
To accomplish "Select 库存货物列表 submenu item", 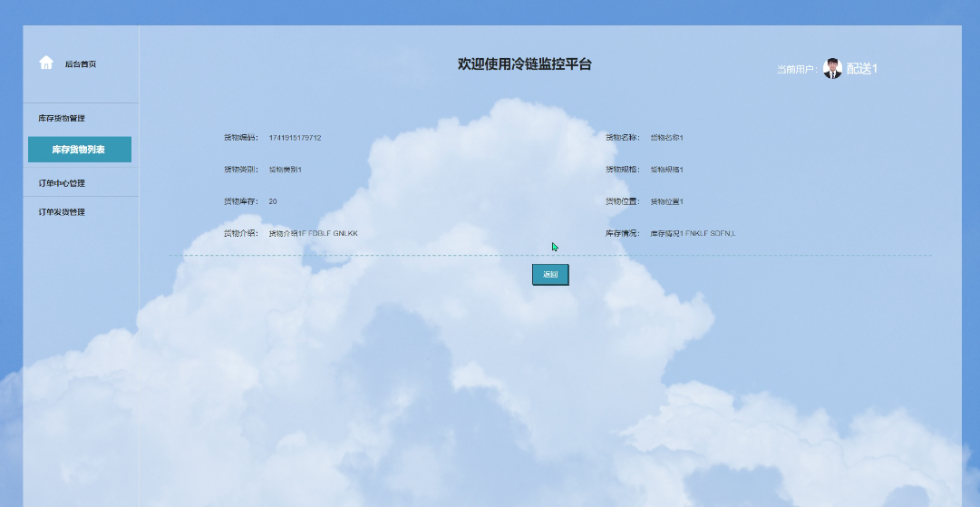I will tap(80, 150).
